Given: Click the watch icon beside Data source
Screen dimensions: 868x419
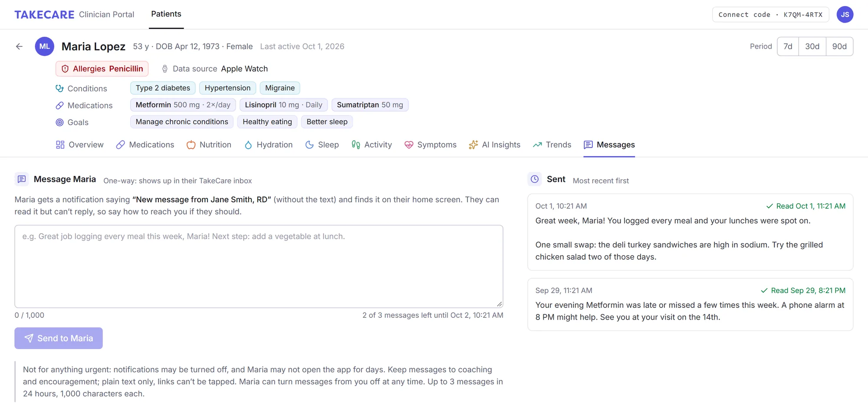Looking at the screenshot, I should coord(165,69).
